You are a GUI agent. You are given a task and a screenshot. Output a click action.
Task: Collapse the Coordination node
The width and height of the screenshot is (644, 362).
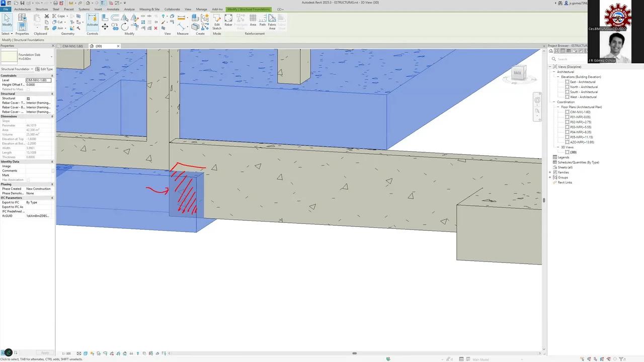[x=554, y=102]
